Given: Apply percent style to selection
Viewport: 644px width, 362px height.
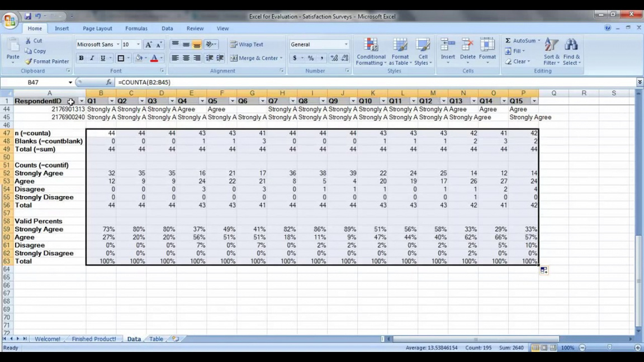Looking at the screenshot, I should point(311,58).
